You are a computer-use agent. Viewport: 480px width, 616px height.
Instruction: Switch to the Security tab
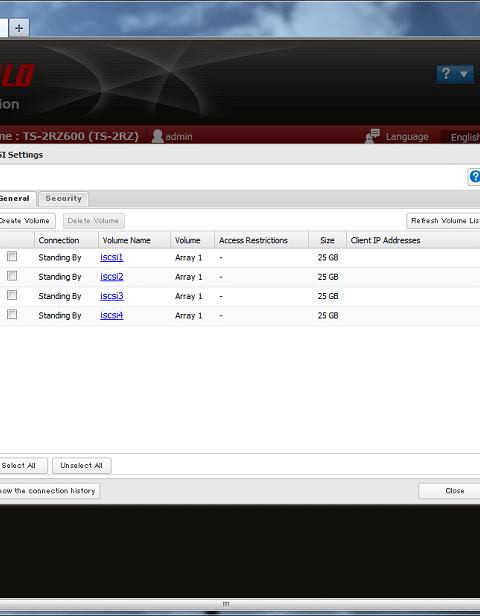pyautogui.click(x=64, y=199)
